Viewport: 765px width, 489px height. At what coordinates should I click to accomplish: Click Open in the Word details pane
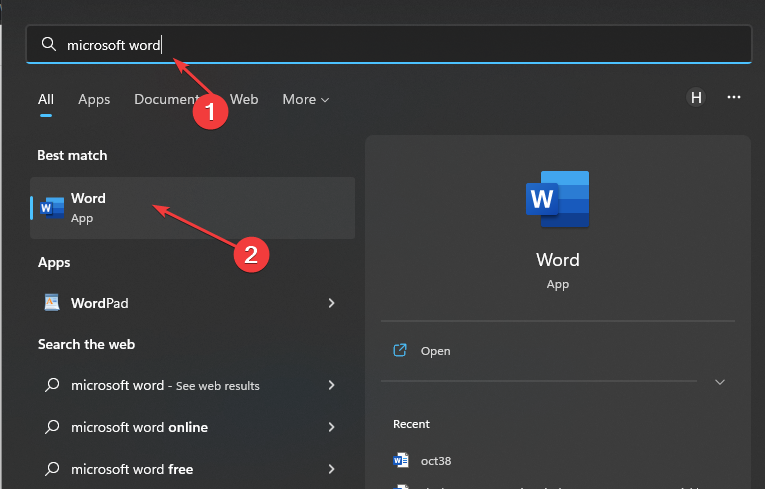click(435, 351)
